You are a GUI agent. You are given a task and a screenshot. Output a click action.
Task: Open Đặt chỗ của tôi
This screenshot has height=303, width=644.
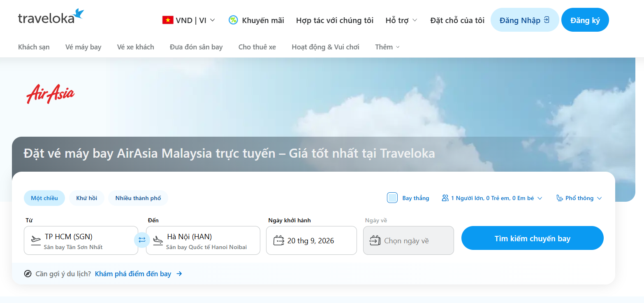pos(457,20)
